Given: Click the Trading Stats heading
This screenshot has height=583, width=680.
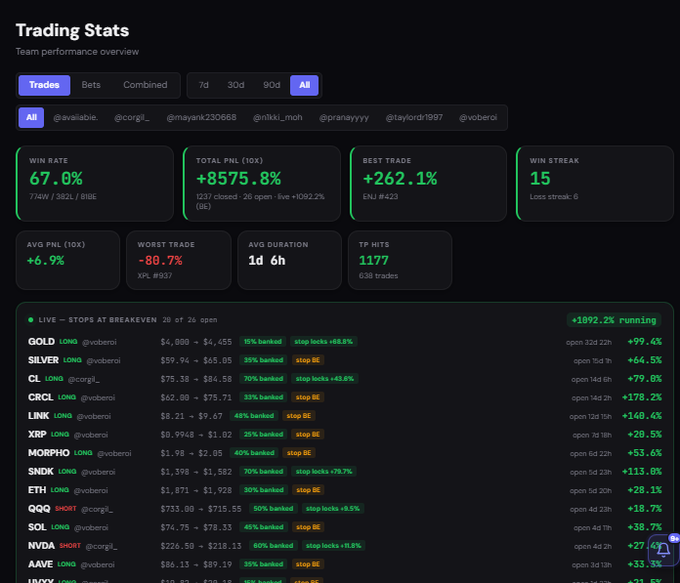Looking at the screenshot, I should (x=72, y=30).
